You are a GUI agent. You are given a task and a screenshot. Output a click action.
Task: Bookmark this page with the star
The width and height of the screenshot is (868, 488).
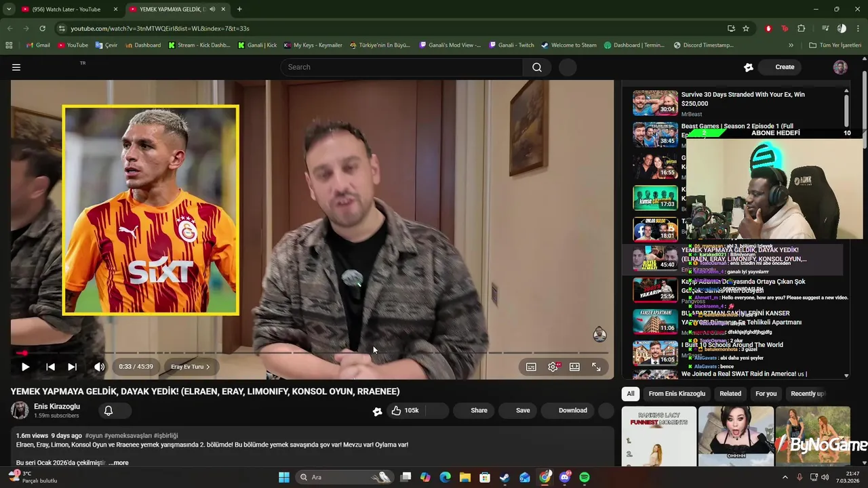click(746, 28)
